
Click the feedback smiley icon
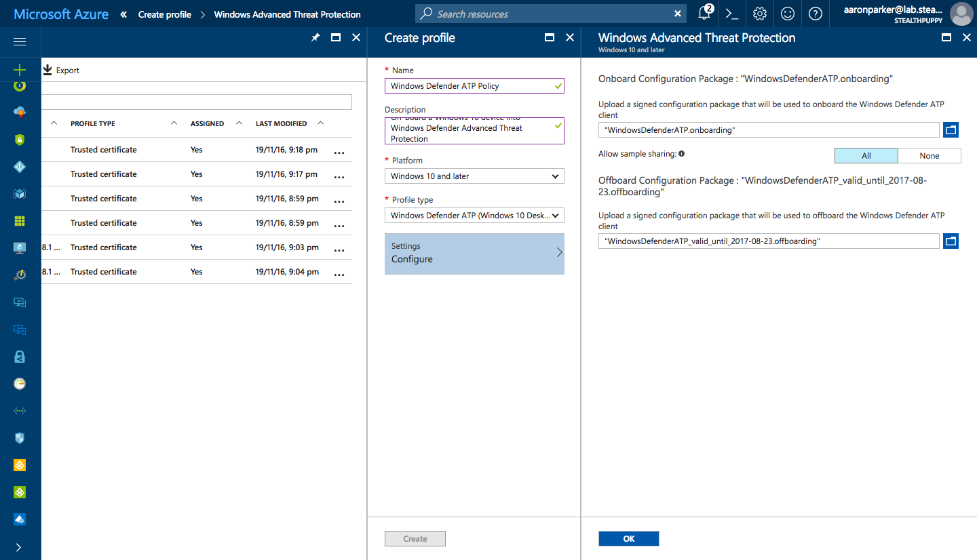(788, 14)
